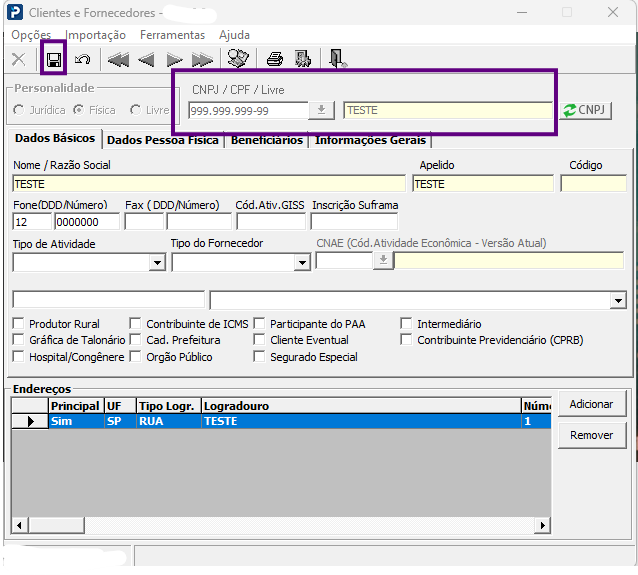Image resolution: width=638 pixels, height=575 pixels.
Task: Click the UF cell SP in the address row
Action: [x=120, y=421]
